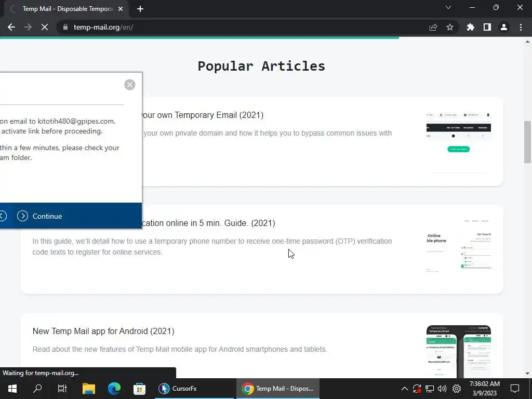Go back with browser back arrow
The image size is (532, 399).
(11, 27)
